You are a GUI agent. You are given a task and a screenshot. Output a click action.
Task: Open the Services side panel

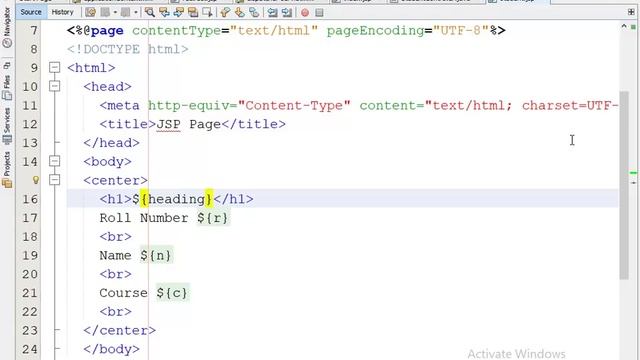(x=7, y=125)
